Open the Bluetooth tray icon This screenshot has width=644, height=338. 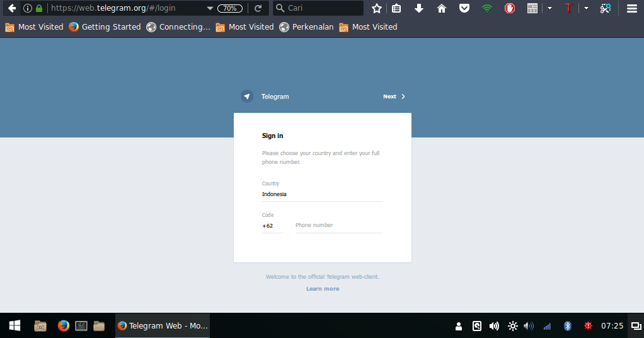(x=568, y=326)
